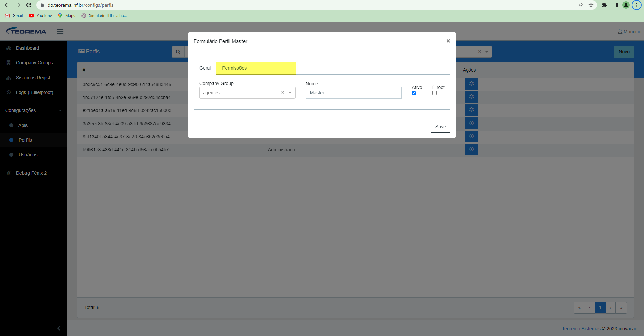Collapse the Configurações section
Viewport: 644px width, 336px height.
[x=34, y=110]
